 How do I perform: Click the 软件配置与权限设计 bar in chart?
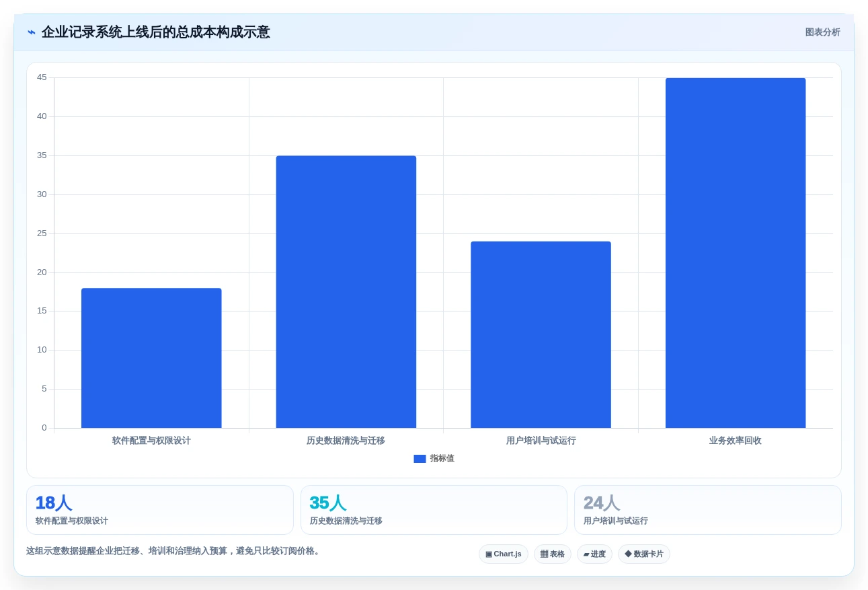(151, 358)
